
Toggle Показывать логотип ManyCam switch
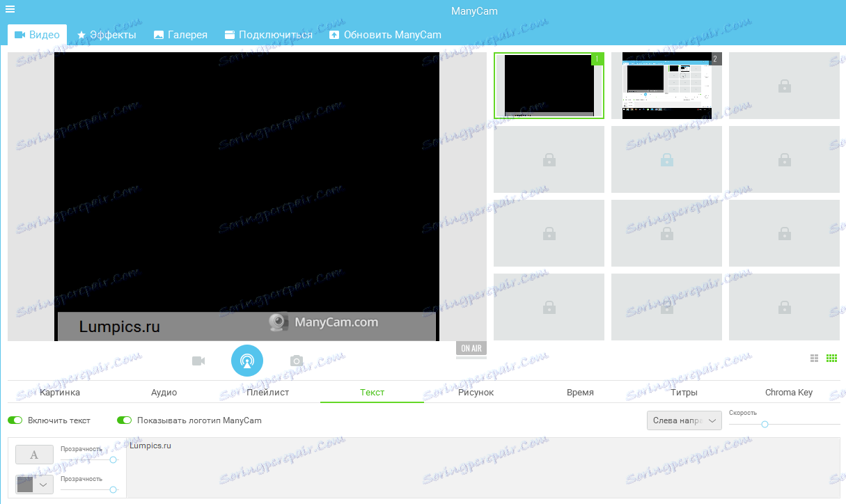[125, 420]
